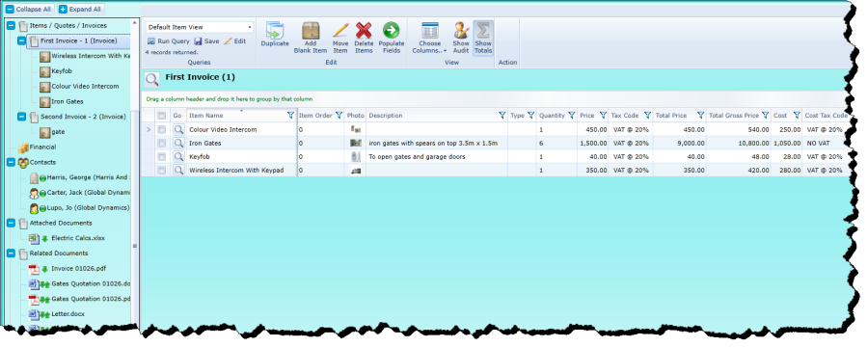Select Second Invoice - 2 in the tree

tap(83, 117)
